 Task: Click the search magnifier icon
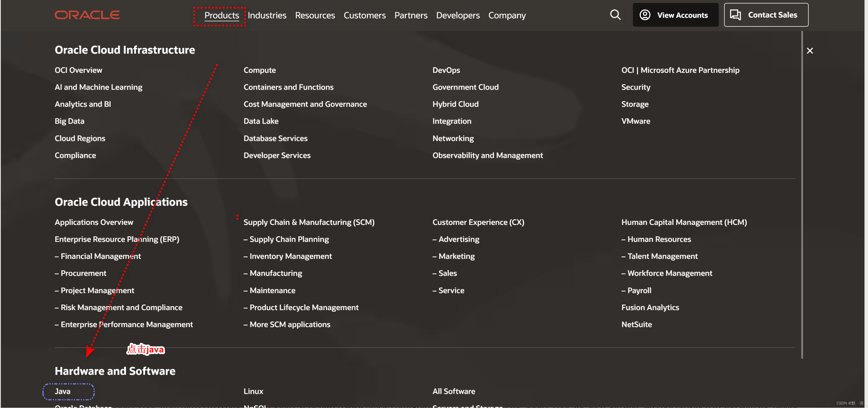(615, 15)
